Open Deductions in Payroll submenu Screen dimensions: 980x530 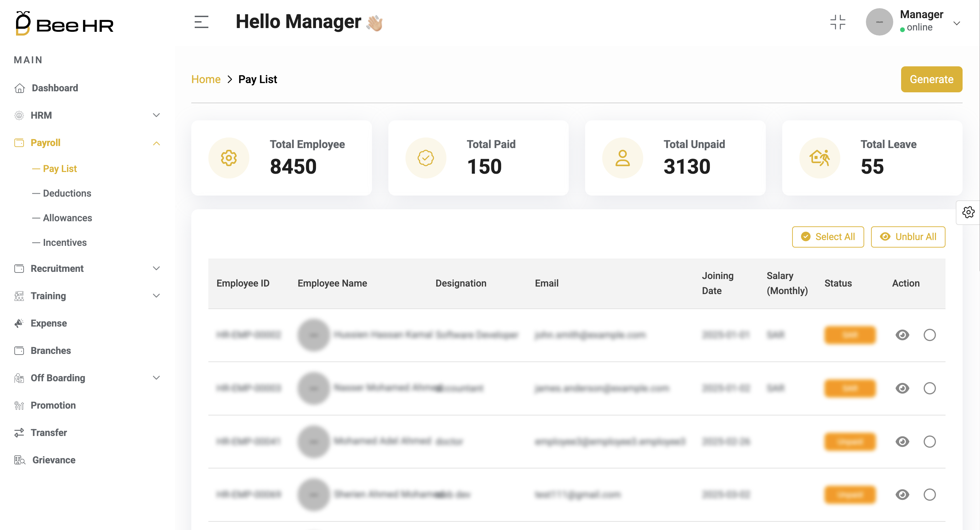(x=67, y=193)
